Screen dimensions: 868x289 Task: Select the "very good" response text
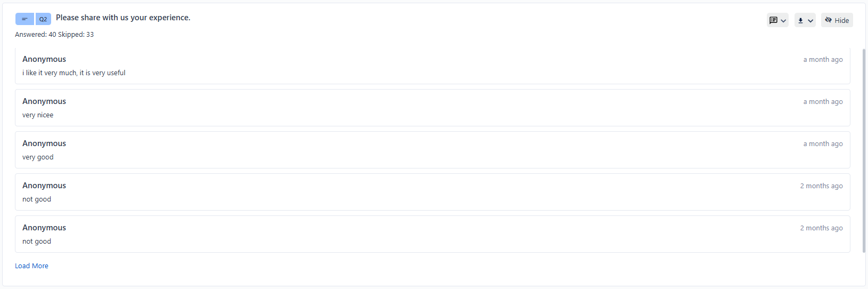tap(38, 157)
